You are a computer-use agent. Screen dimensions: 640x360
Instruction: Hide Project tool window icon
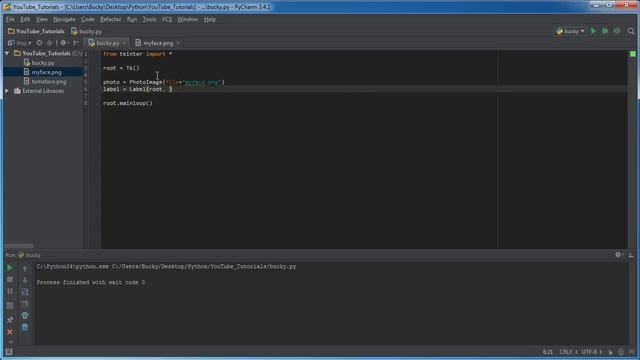click(x=76, y=43)
